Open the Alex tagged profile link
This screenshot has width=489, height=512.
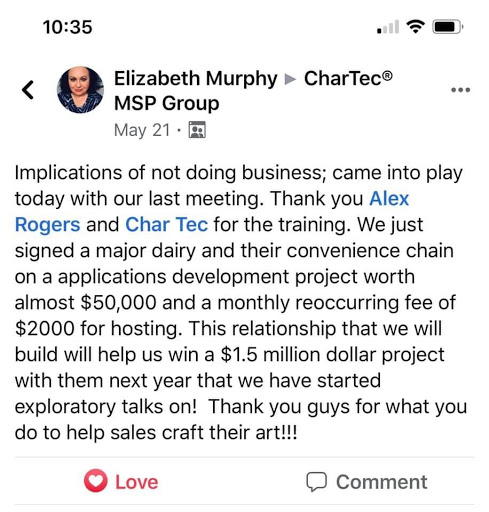tap(389, 199)
